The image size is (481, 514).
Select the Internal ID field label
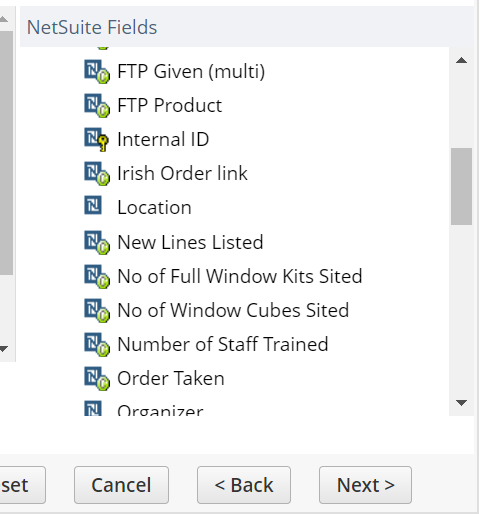point(163,139)
